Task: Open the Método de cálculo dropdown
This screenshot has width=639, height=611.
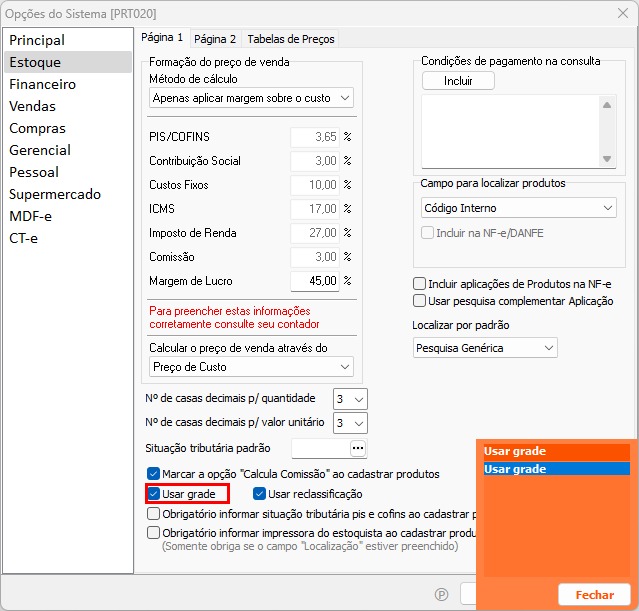Action: [250, 98]
